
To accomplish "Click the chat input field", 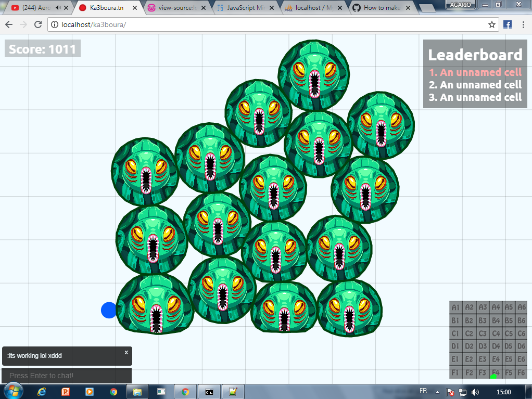I will (x=67, y=376).
